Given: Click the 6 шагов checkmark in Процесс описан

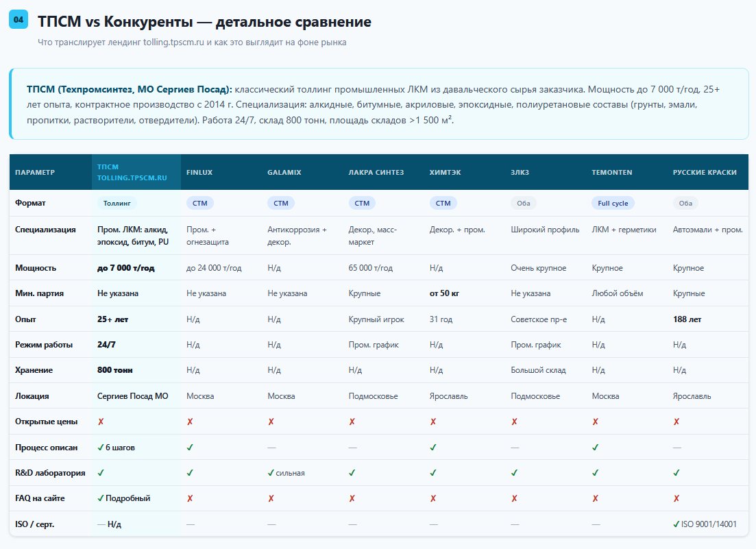Looking at the screenshot, I should (101, 448).
